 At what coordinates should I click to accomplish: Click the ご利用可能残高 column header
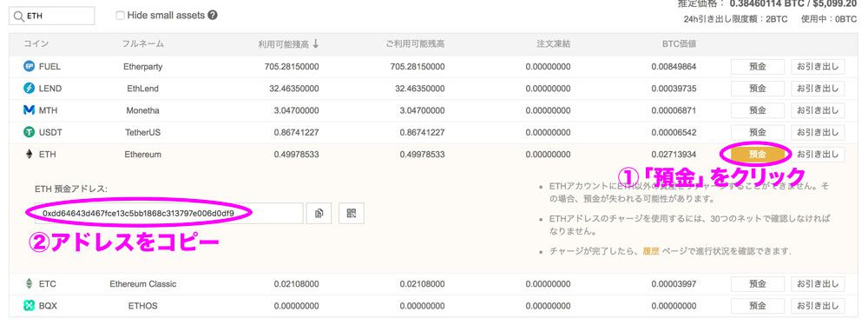tap(415, 43)
